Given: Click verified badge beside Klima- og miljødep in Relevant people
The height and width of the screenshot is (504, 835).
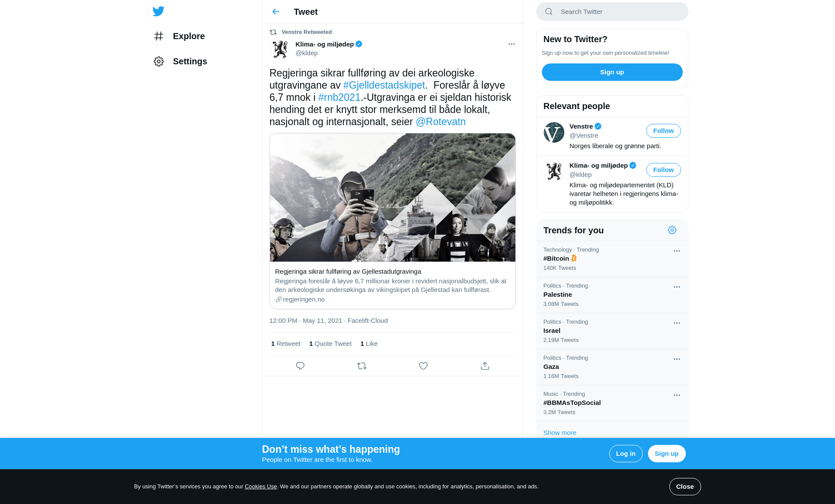Looking at the screenshot, I should [633, 166].
